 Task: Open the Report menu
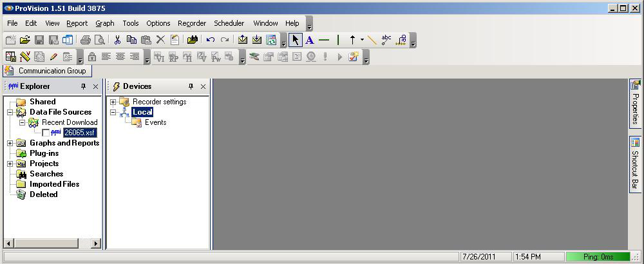[x=77, y=23]
